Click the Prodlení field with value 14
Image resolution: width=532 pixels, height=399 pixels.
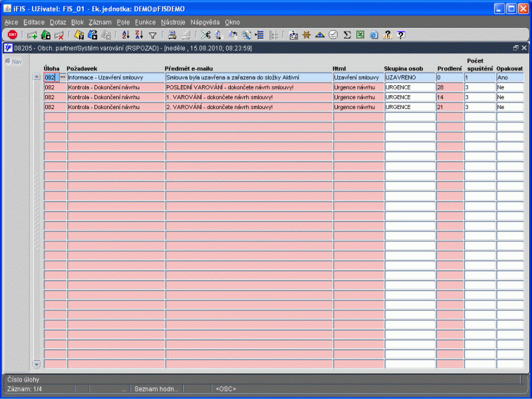point(450,97)
